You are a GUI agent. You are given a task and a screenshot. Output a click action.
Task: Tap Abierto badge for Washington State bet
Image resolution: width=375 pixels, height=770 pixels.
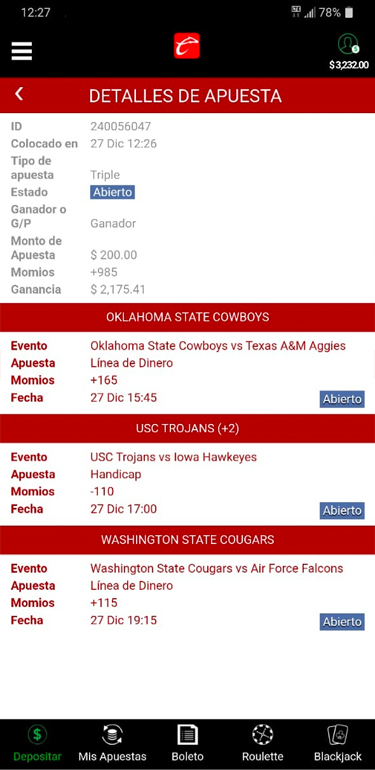point(342,622)
